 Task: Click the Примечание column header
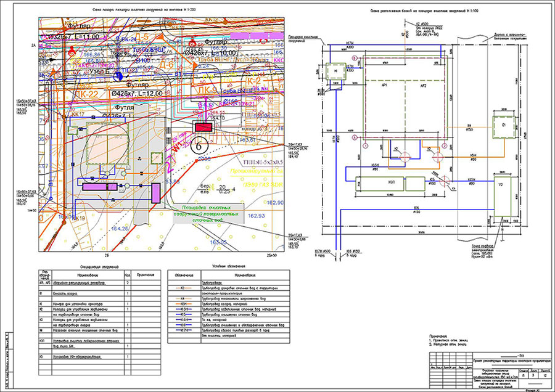click(x=146, y=275)
